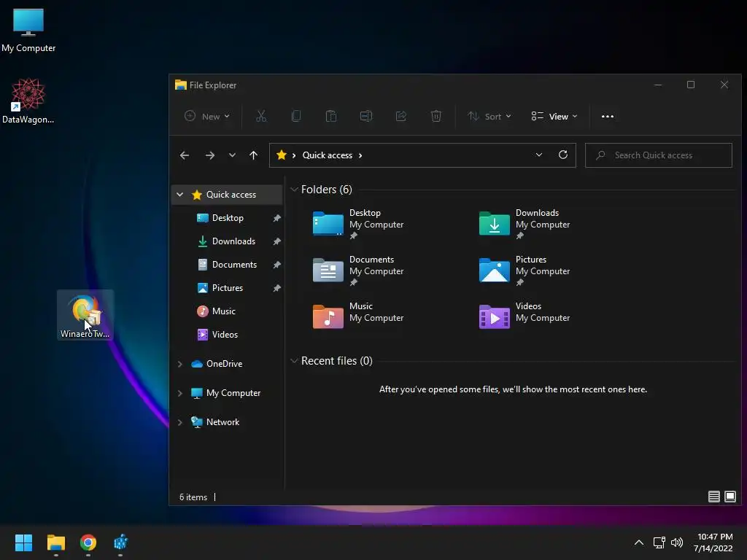747x560 pixels.
Task: Click the Delete trash icon
Action: point(436,116)
